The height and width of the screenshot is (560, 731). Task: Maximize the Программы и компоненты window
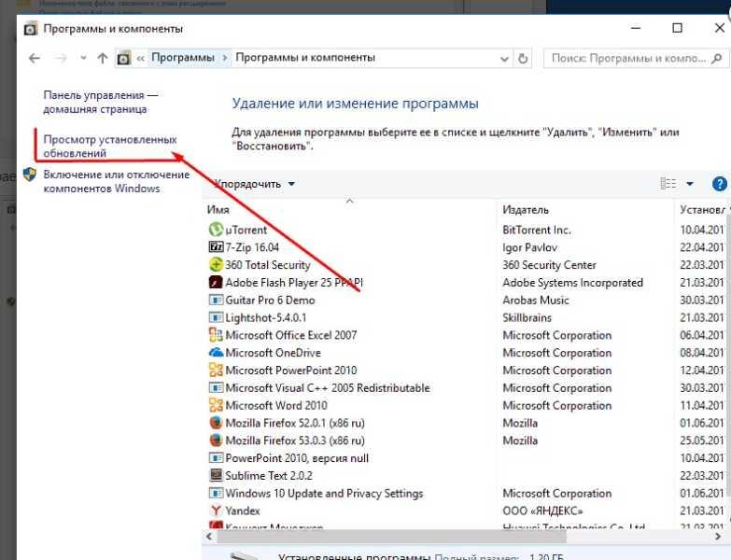[x=678, y=28]
